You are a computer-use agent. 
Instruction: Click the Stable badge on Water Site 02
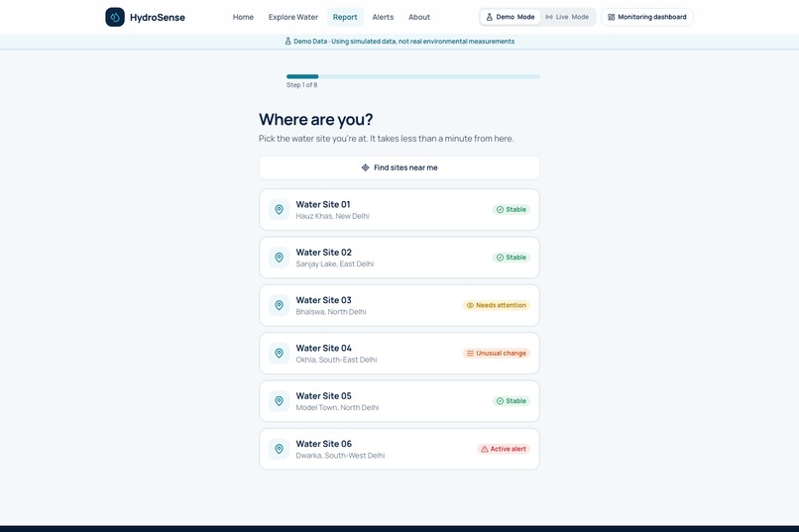tap(512, 258)
